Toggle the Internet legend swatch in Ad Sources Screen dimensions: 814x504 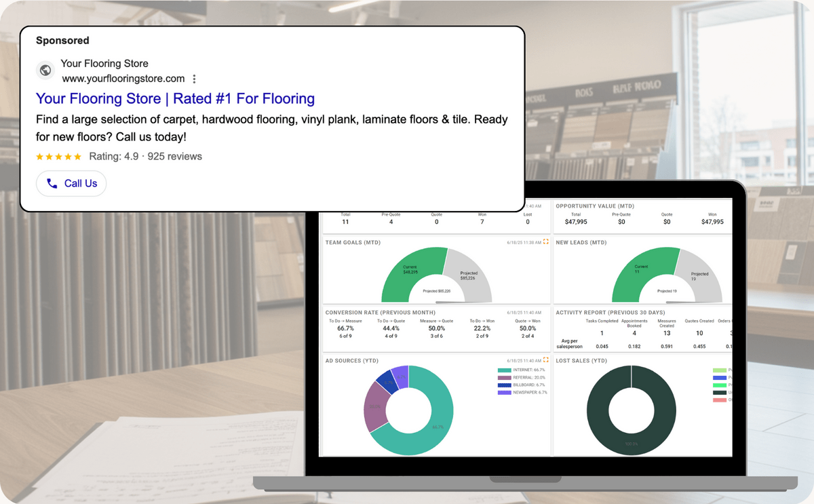(504, 370)
